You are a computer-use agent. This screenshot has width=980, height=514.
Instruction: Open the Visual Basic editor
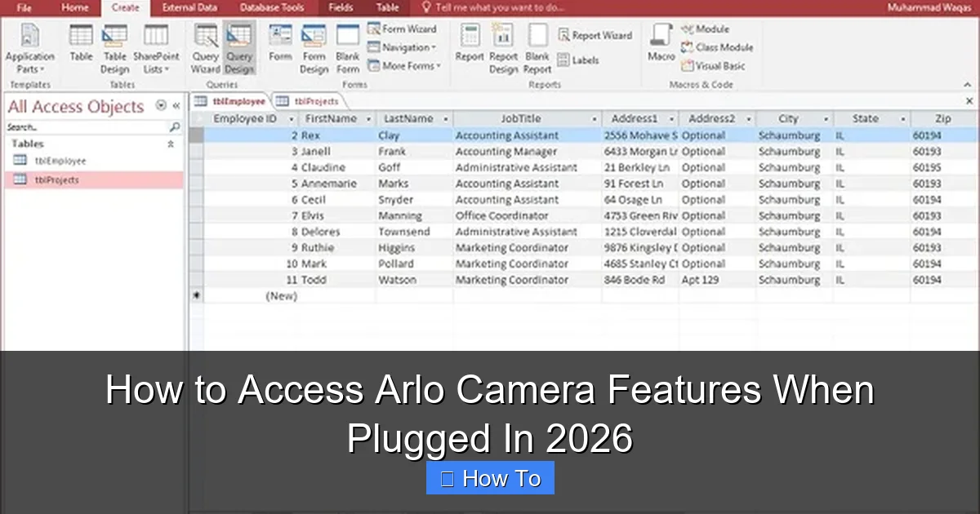point(715,66)
